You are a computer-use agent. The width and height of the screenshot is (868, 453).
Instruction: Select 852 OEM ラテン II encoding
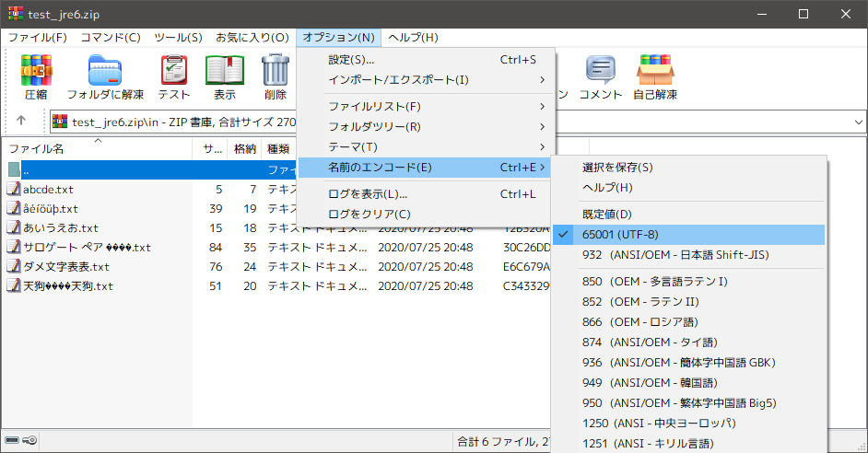pyautogui.click(x=688, y=302)
